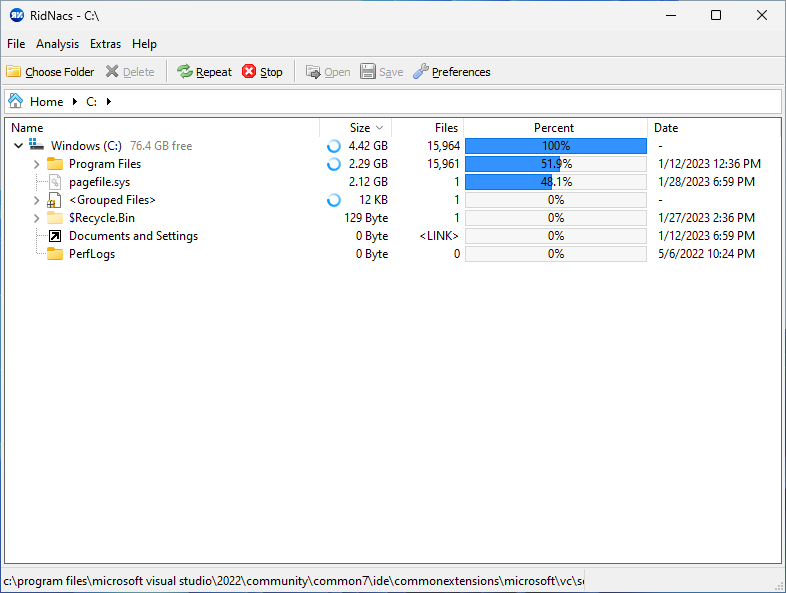
Task: Click the Documents and Settings shortcut icon
Action: click(x=55, y=236)
